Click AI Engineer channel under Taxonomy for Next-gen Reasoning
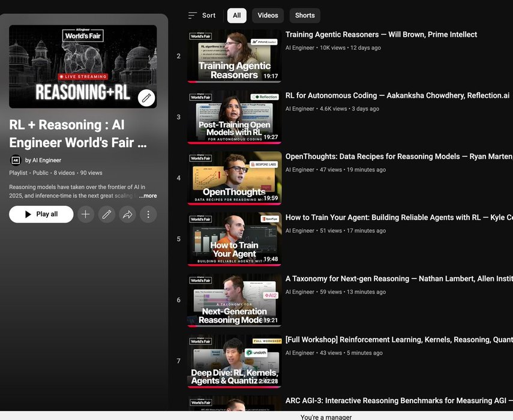 (x=299, y=292)
